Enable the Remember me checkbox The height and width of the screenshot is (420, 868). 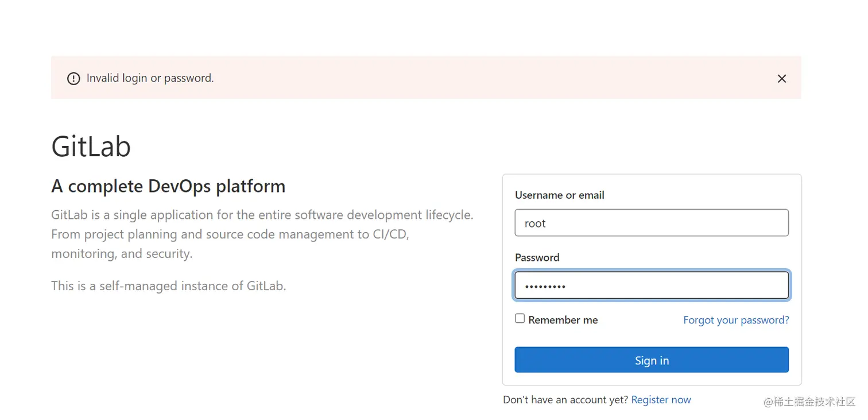coord(520,319)
